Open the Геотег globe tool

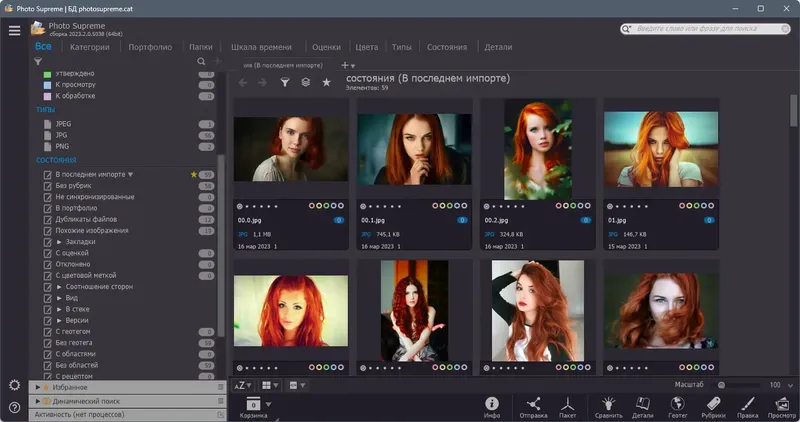click(x=677, y=402)
